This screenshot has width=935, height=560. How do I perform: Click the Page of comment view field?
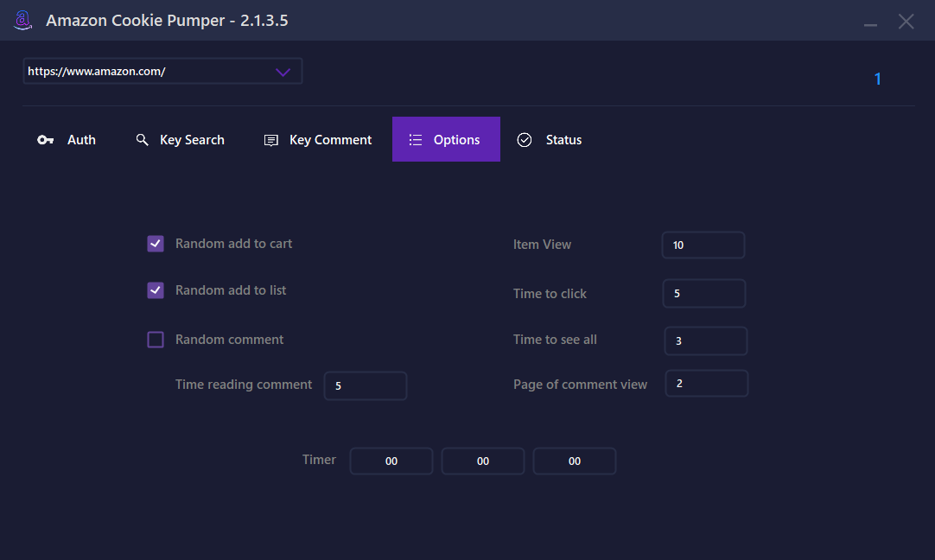pyautogui.click(x=707, y=384)
